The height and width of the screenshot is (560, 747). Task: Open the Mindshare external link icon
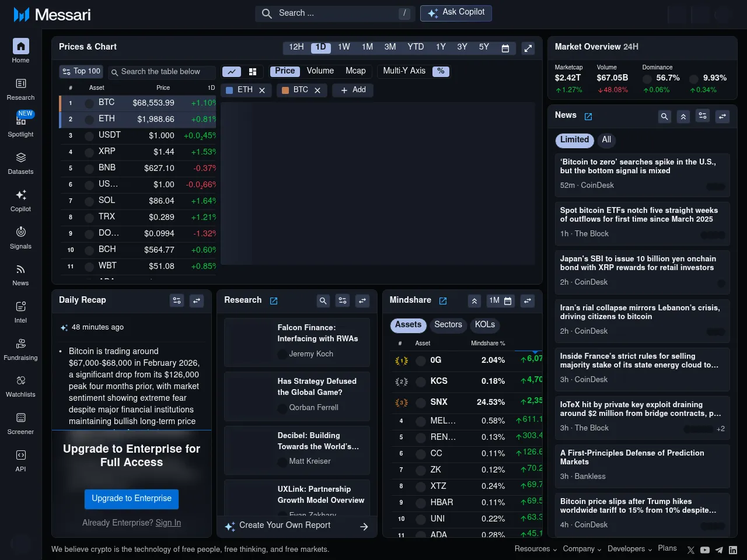click(443, 300)
